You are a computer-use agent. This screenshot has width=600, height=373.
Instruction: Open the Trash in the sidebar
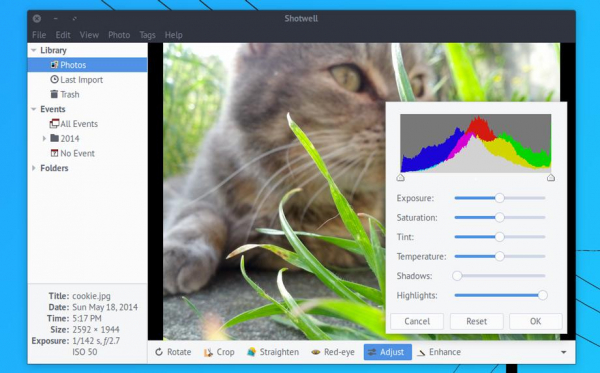64,94
